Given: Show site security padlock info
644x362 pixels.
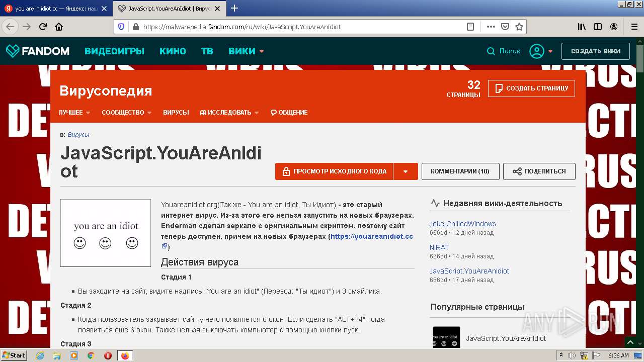Looking at the screenshot, I should coord(135,27).
